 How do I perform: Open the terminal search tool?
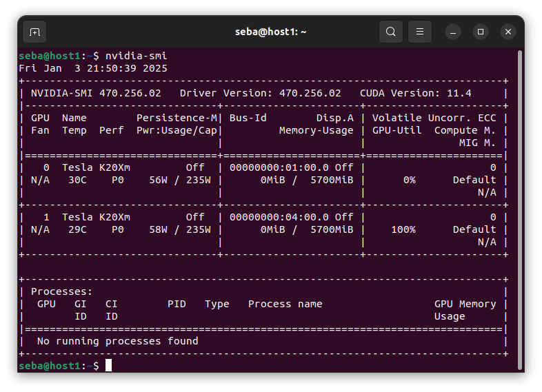(x=390, y=32)
